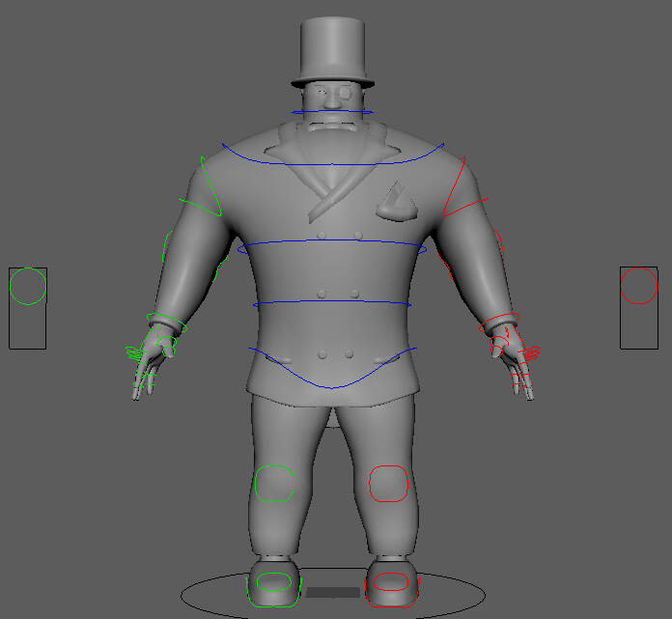Pick the blue neck control ring
Image resolution: width=672 pixels, height=619 pixels.
pos(332,112)
